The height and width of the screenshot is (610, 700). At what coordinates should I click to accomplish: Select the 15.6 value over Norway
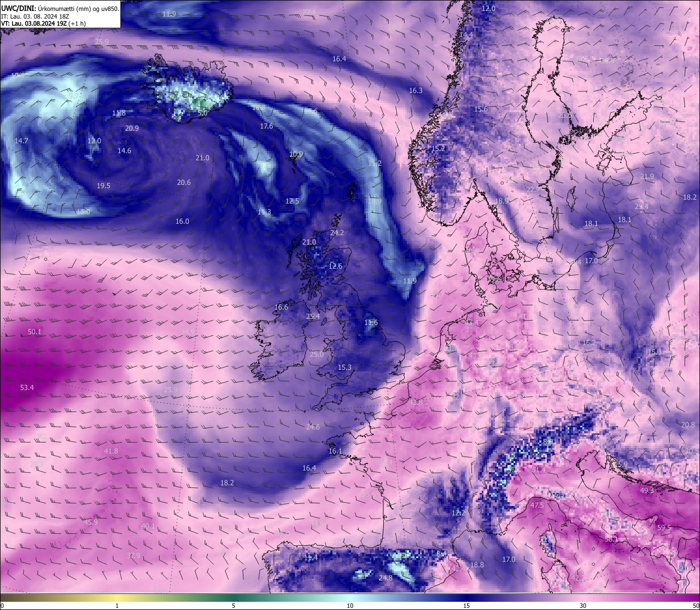(481, 109)
